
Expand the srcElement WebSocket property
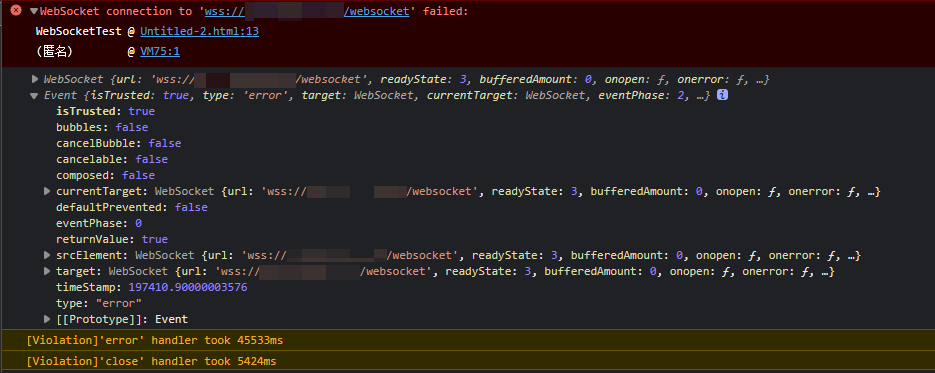click(47, 255)
